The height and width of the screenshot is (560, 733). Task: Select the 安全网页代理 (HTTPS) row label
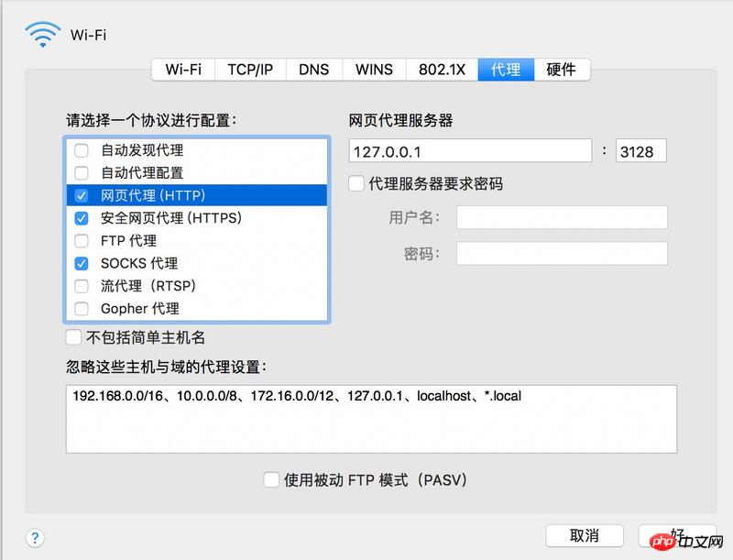[x=171, y=218]
